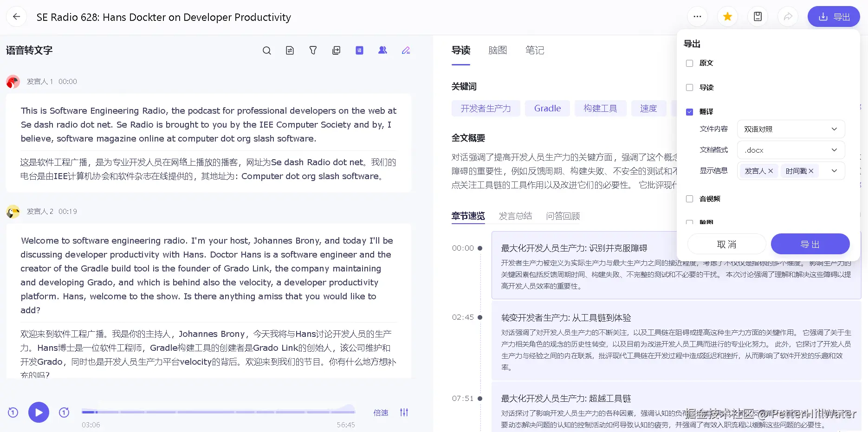Open search in the transcript toolbar
The height and width of the screenshot is (432, 868).
267,51
